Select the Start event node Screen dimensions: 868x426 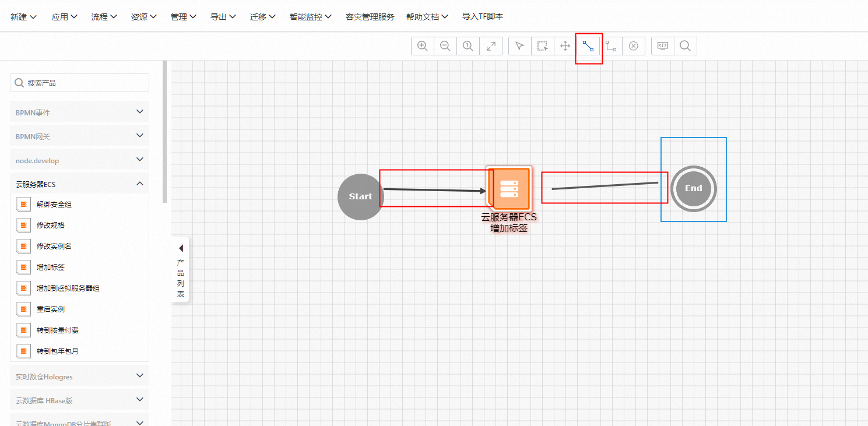361,196
